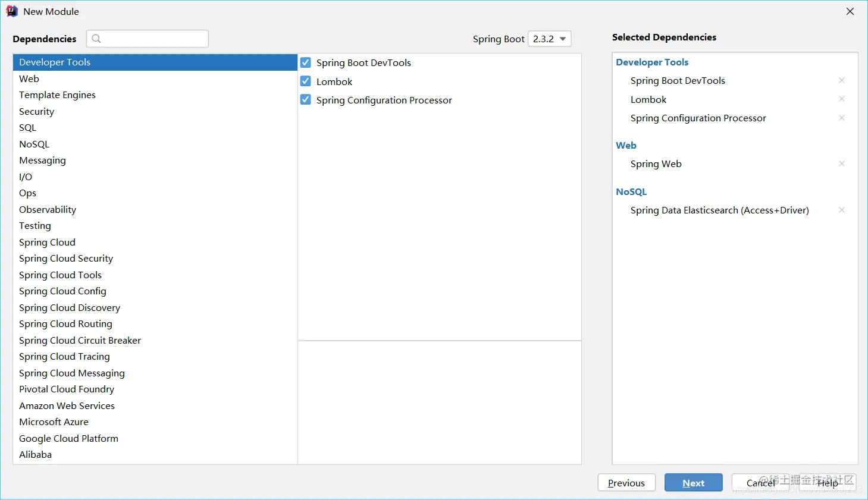Viewport: 868px width, 500px height.
Task: Select the Observability category
Action: (155, 209)
